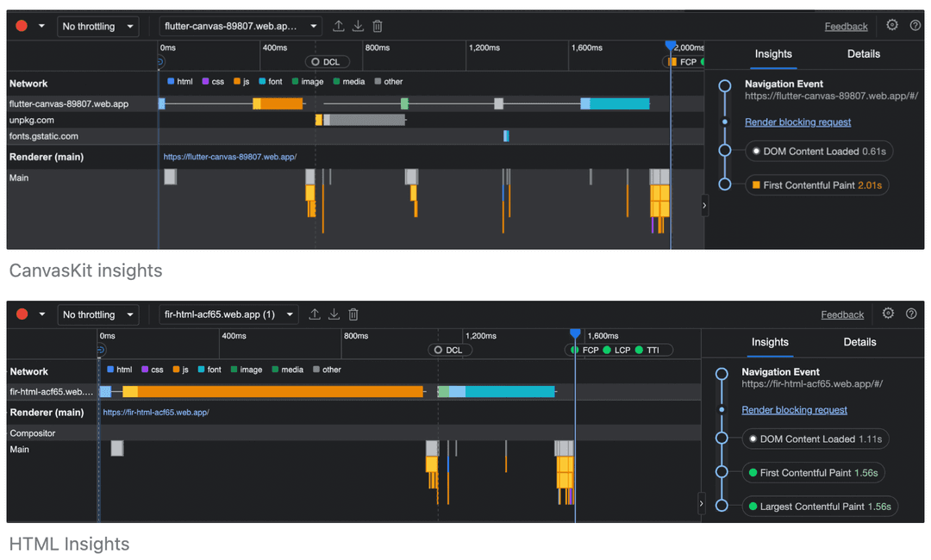Collapse the Insights sidebar in the HTML panel
The height and width of the screenshot is (560, 931).
(701, 502)
